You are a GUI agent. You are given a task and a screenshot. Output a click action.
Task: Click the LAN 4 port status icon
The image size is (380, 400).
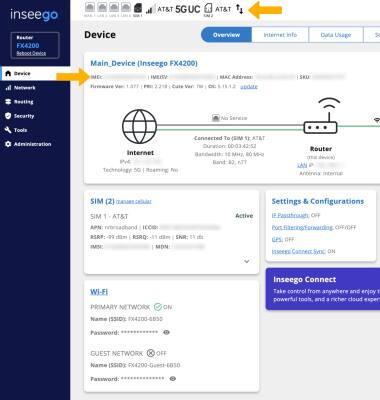coord(125,7)
